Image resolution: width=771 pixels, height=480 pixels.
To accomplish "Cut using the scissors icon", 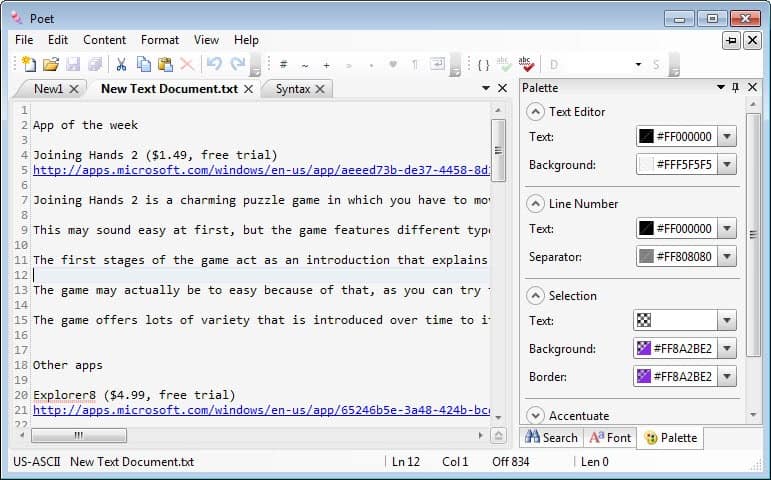I will point(121,64).
